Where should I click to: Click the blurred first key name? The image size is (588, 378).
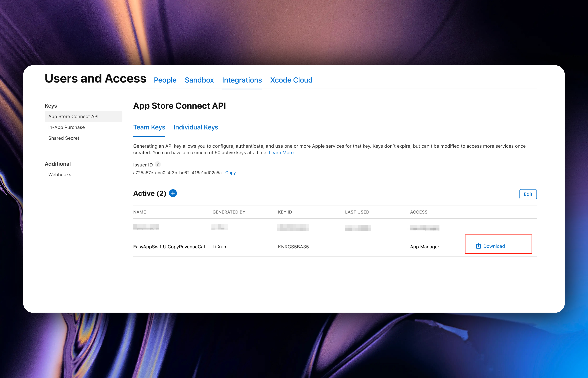(146, 227)
